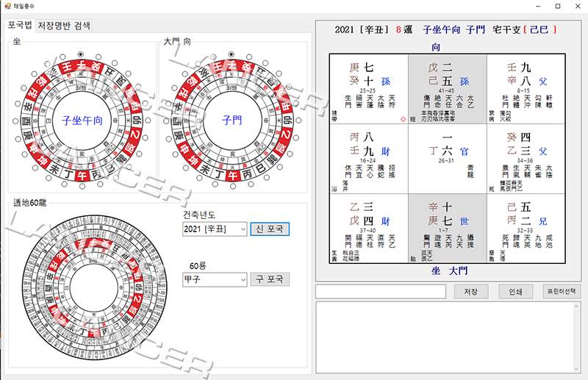Click the 신 포국 button
The image size is (588, 380).
(270, 229)
